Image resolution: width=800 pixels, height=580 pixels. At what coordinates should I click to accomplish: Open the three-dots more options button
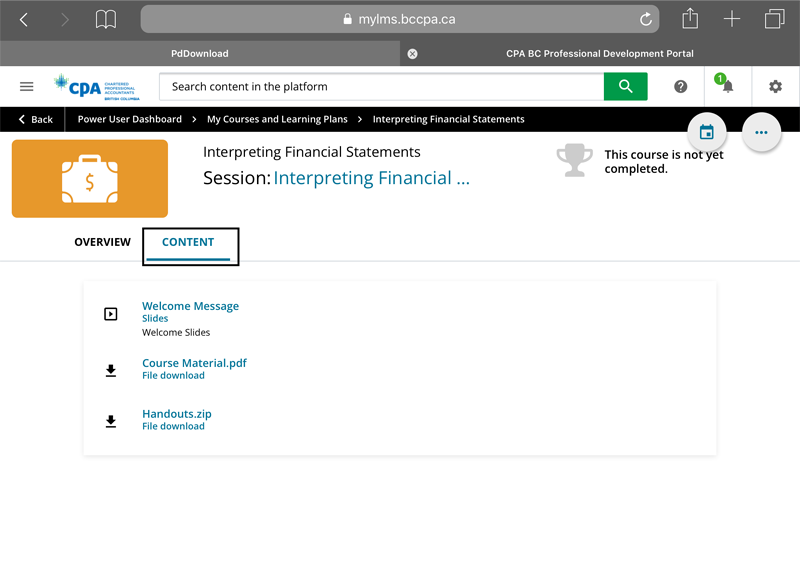click(x=761, y=132)
